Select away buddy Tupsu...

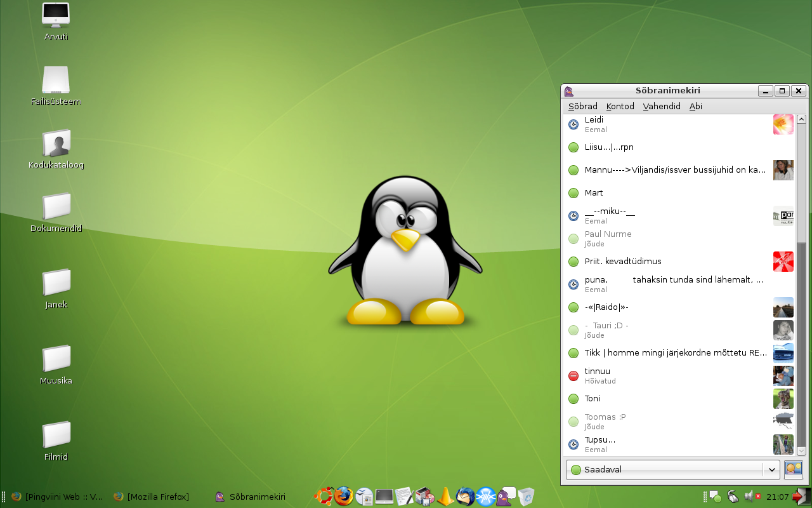[679, 444]
